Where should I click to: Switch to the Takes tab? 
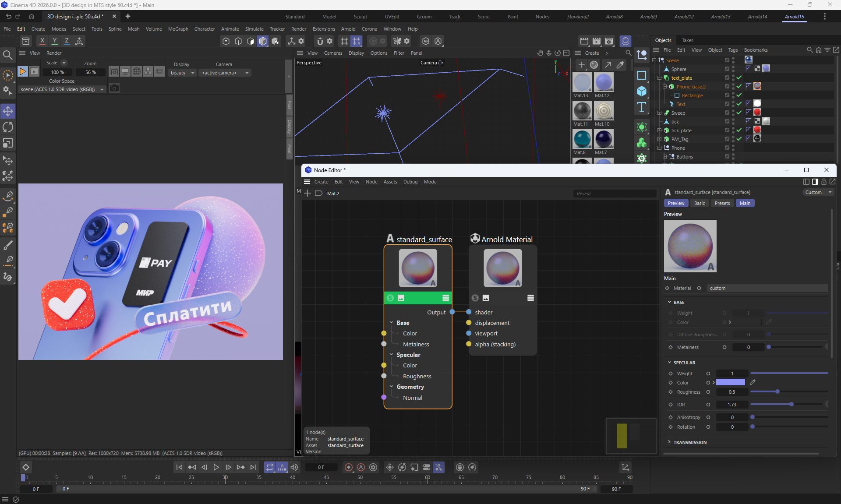[687, 40]
